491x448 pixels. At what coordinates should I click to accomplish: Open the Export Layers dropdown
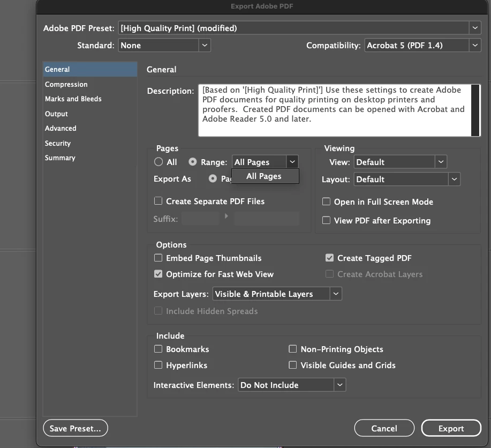coord(277,294)
